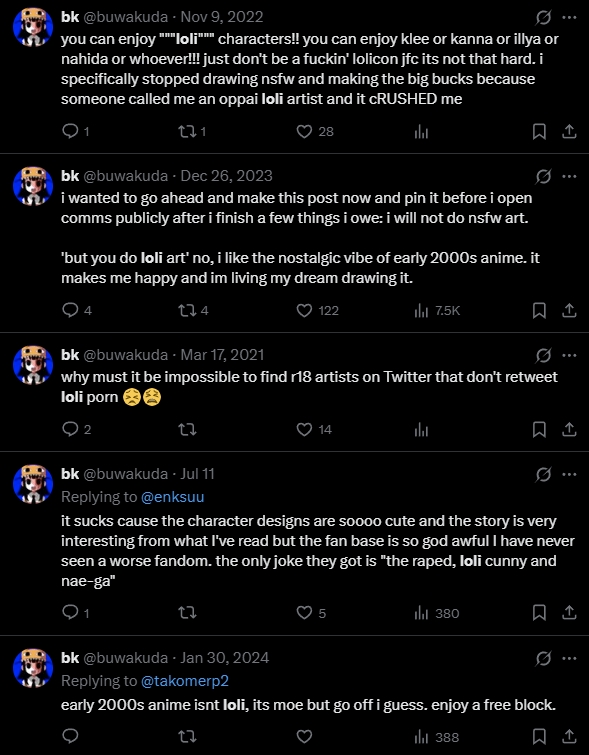Screen dimensions: 589x755
Task: Open @takomerp2 profile link
Action: 185,680
